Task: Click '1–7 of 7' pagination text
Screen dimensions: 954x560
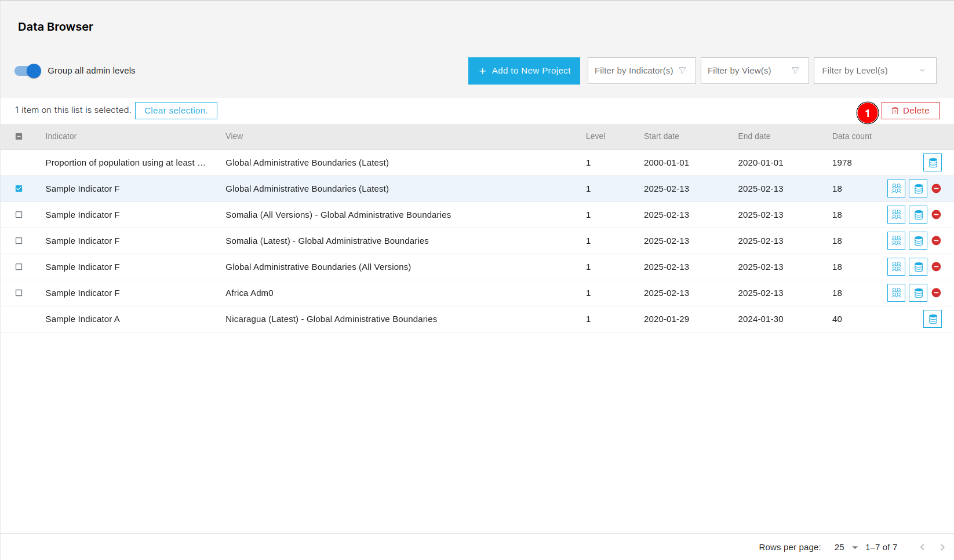Action: tap(881, 547)
